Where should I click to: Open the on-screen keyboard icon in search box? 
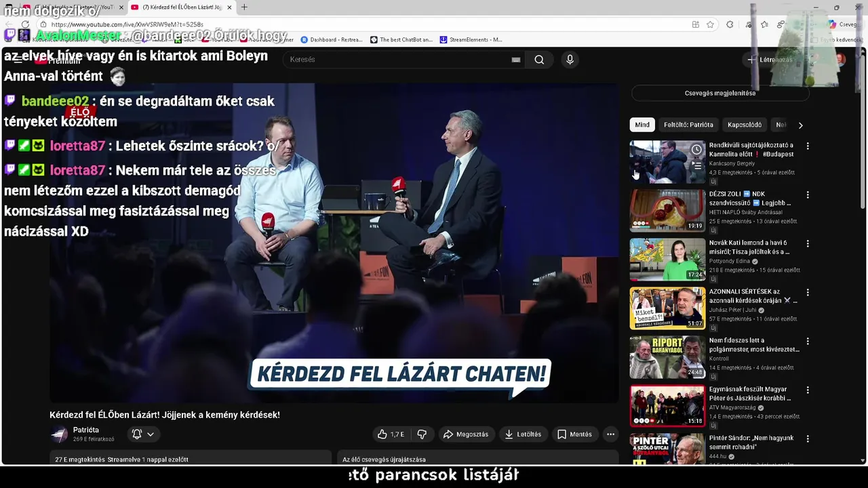tap(516, 60)
